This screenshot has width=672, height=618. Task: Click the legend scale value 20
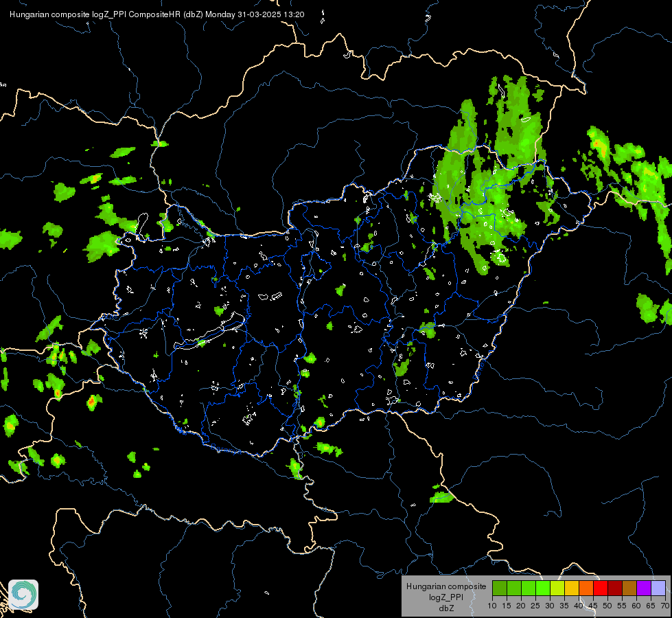tap(521, 606)
